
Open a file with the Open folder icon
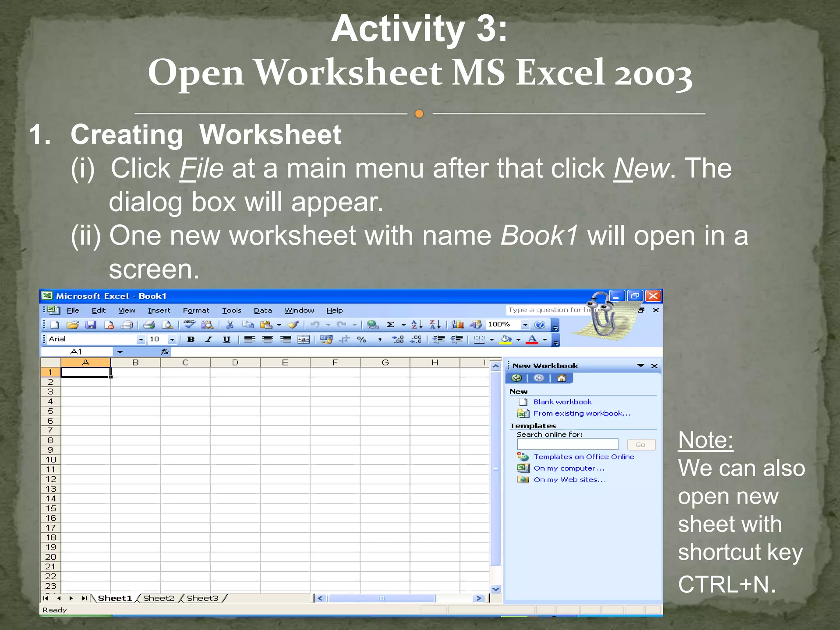73,325
